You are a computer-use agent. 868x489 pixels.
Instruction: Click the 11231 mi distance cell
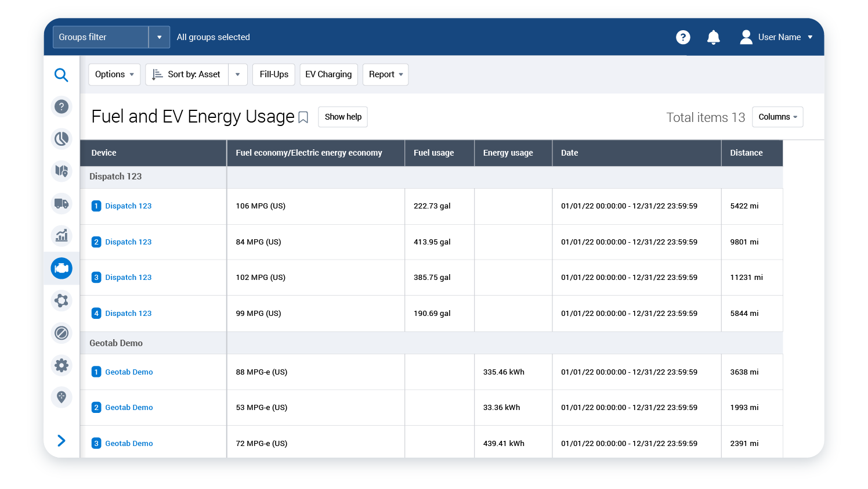pos(752,278)
